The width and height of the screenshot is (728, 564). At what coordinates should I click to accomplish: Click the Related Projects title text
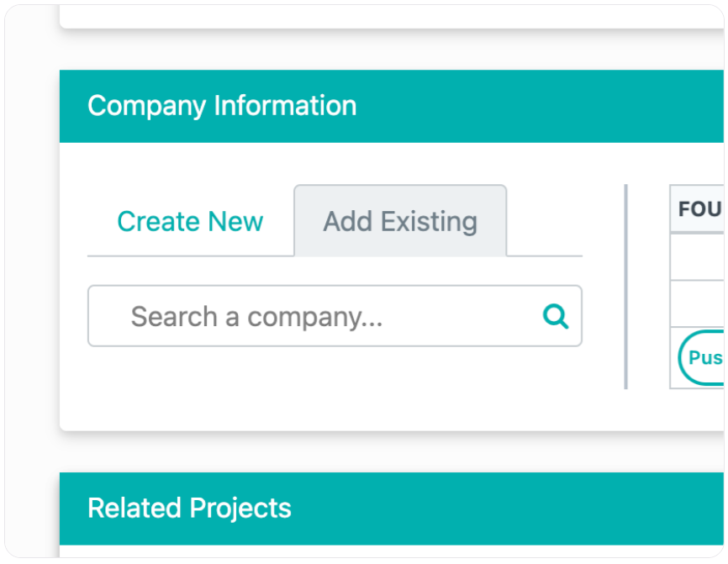190,508
